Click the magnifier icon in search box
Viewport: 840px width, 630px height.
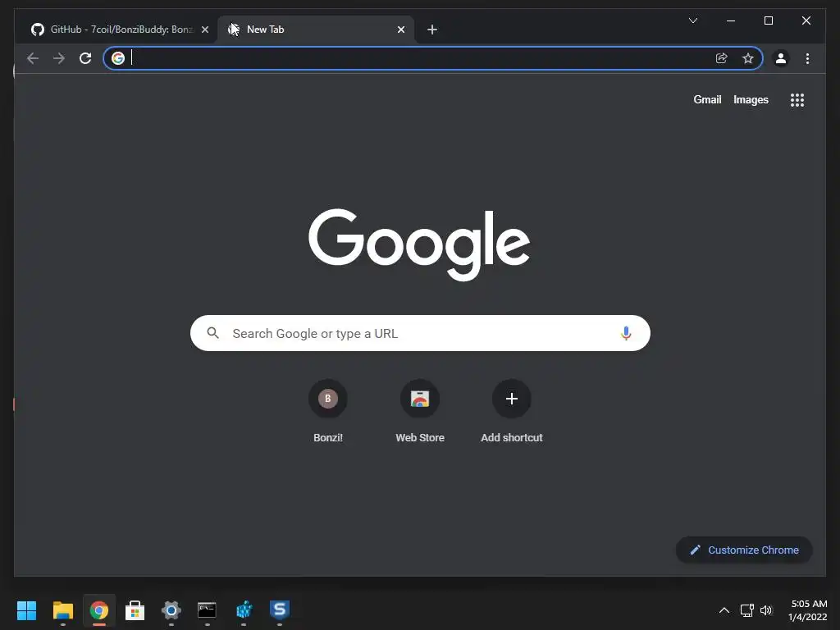(x=212, y=333)
